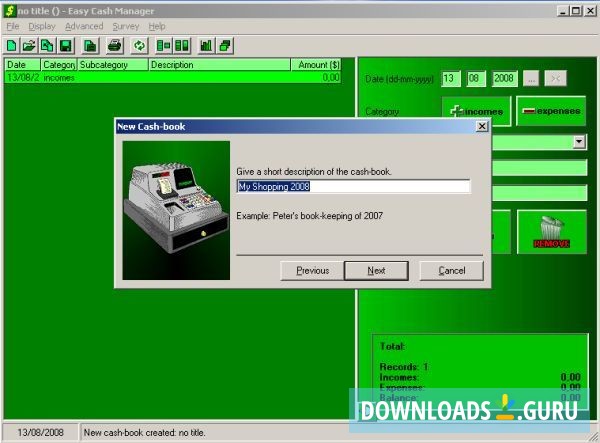The image size is (600, 443).
Task: Open the Help menu
Action: (x=157, y=26)
